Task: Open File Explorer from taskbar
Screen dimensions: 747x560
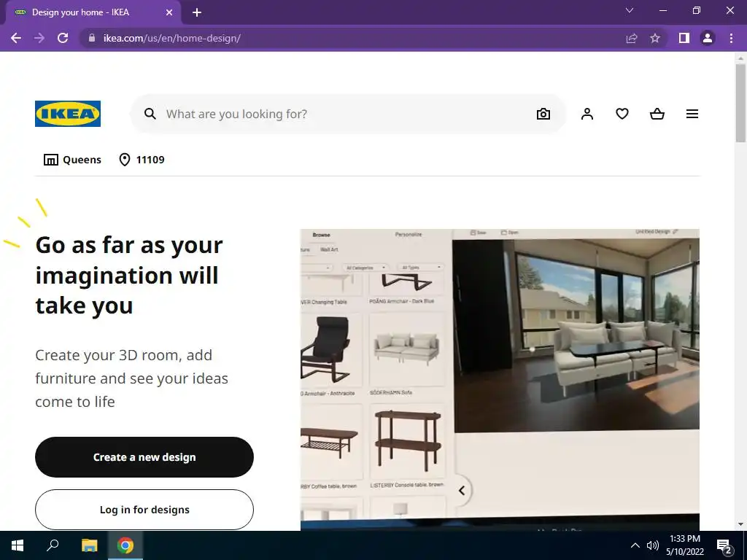Action: pos(89,545)
